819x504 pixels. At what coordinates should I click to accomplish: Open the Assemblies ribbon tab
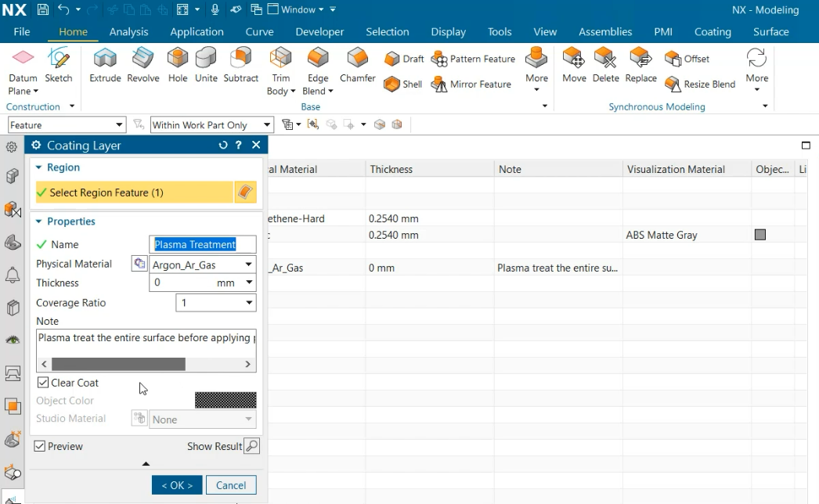coord(604,32)
